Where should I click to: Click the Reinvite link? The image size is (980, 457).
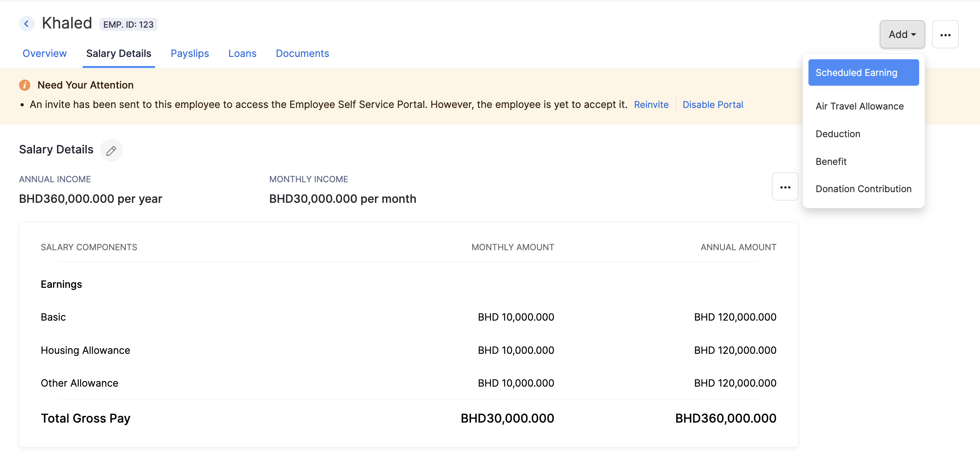tap(651, 104)
